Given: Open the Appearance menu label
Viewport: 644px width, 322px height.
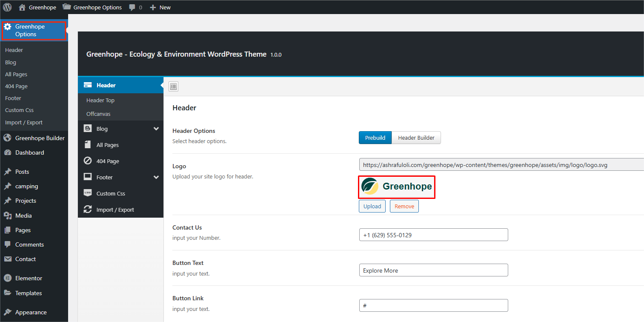Looking at the screenshot, I should pyautogui.click(x=31, y=312).
